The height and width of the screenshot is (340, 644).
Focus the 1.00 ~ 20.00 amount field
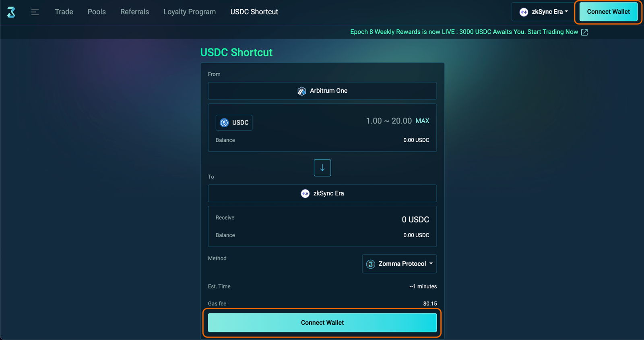click(x=389, y=121)
